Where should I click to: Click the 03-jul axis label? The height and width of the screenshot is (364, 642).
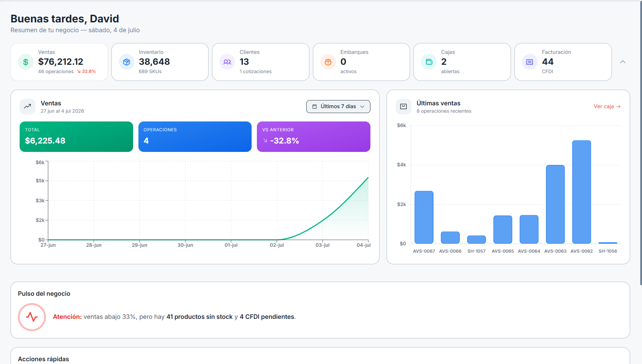pyautogui.click(x=322, y=245)
